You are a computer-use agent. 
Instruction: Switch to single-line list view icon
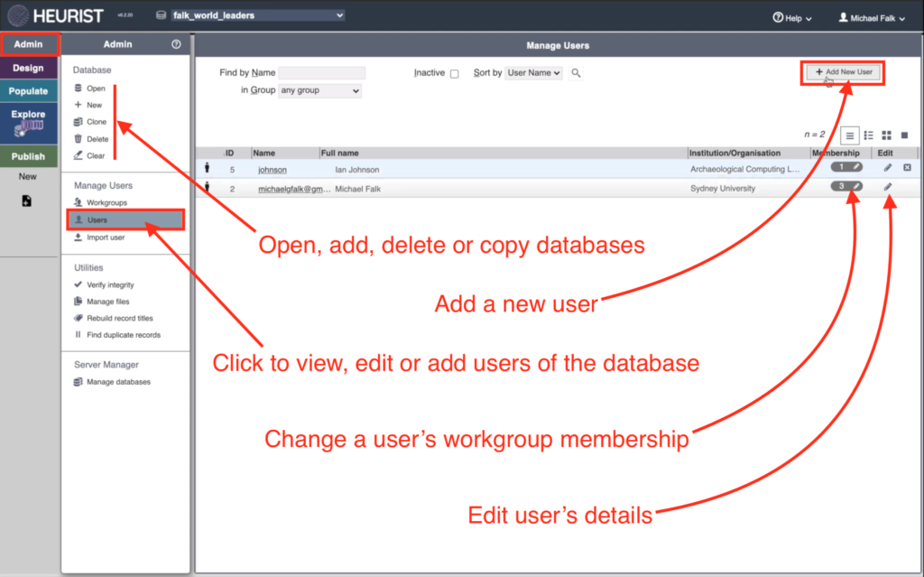pyautogui.click(x=849, y=135)
